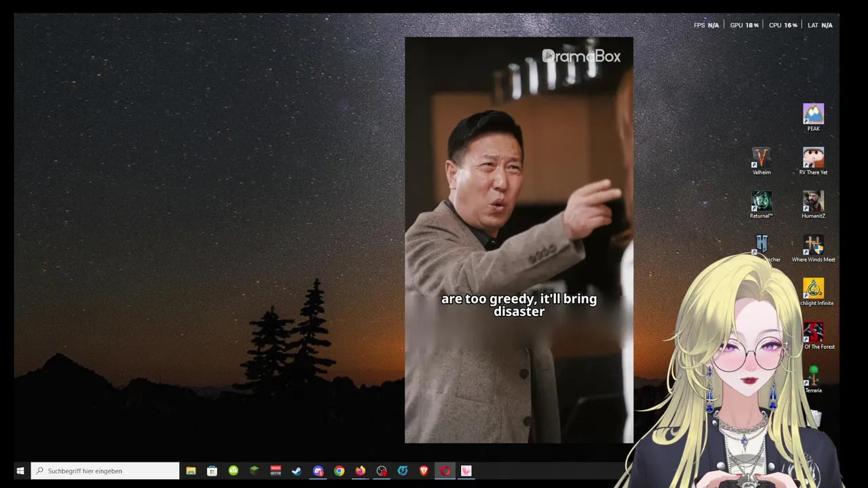This screenshot has width=868, height=488.
Task: Open the Voicemeeter taskbar icon
Action: (275, 471)
